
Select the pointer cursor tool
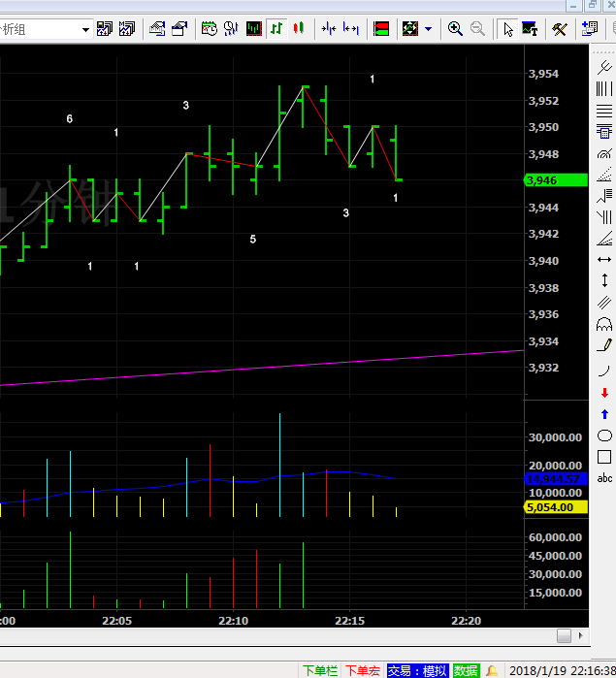pyautogui.click(x=508, y=29)
